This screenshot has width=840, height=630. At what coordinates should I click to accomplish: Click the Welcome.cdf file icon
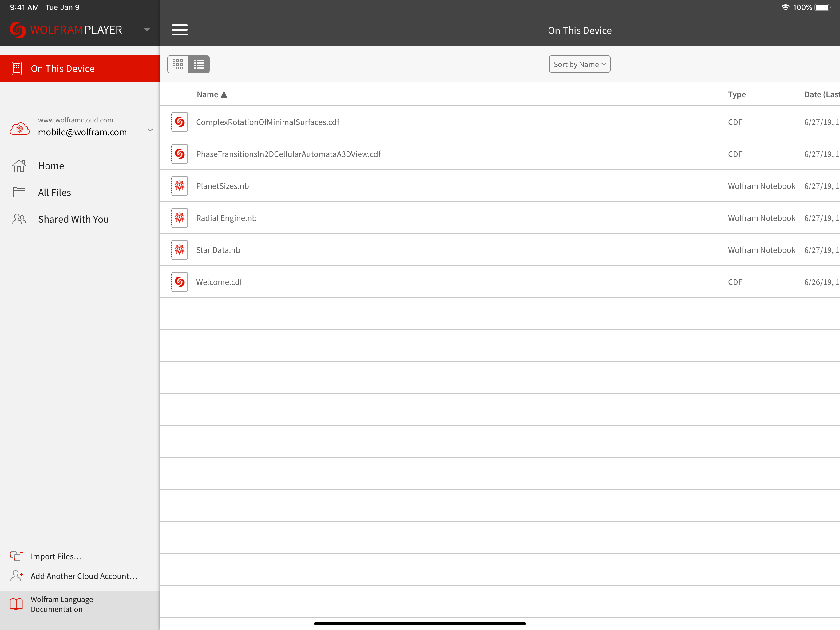coord(179,281)
